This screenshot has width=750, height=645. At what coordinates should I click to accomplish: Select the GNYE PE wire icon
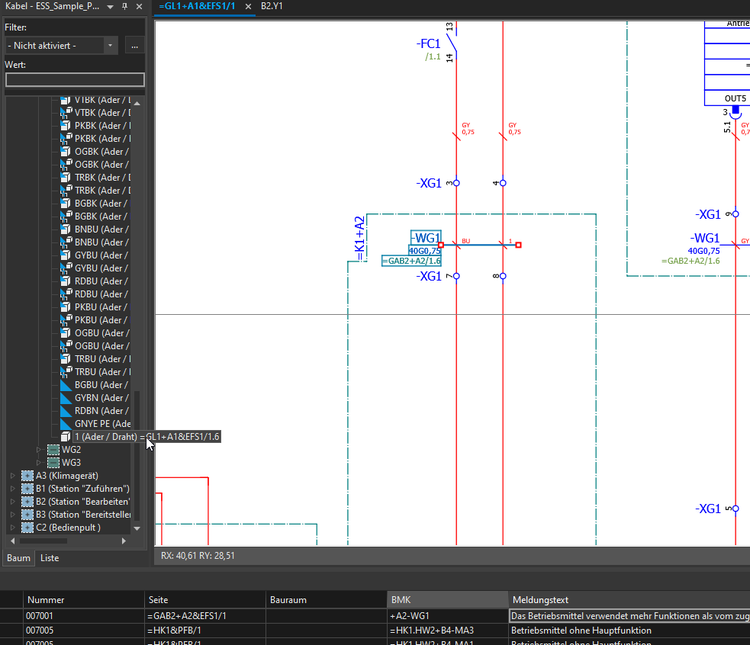[x=66, y=424]
